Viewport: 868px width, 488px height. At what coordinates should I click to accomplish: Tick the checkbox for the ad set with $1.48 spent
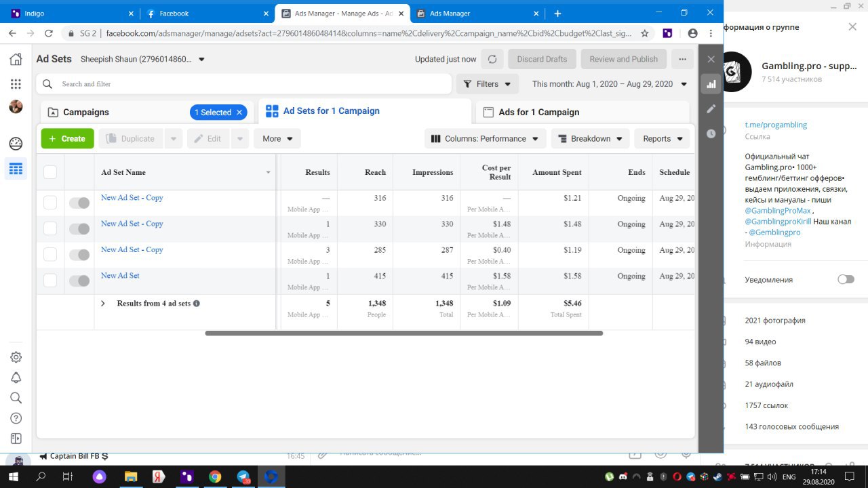point(50,228)
